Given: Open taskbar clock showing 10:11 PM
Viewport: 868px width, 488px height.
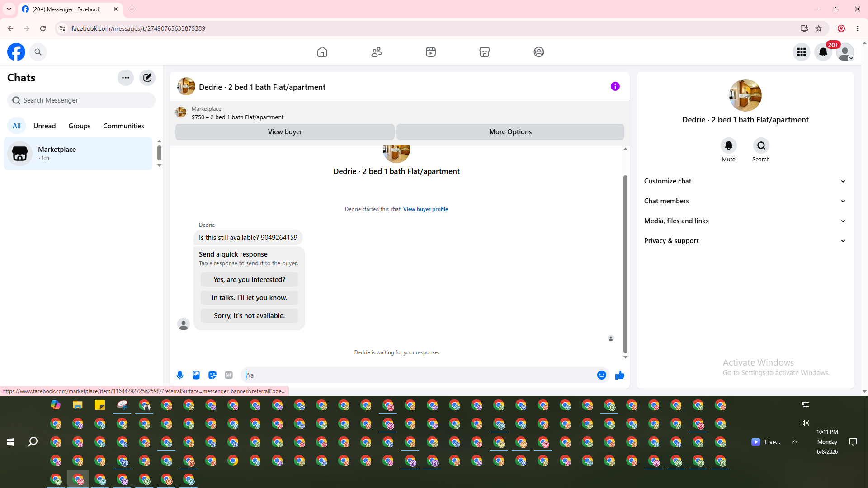Looking at the screenshot, I should (x=827, y=442).
